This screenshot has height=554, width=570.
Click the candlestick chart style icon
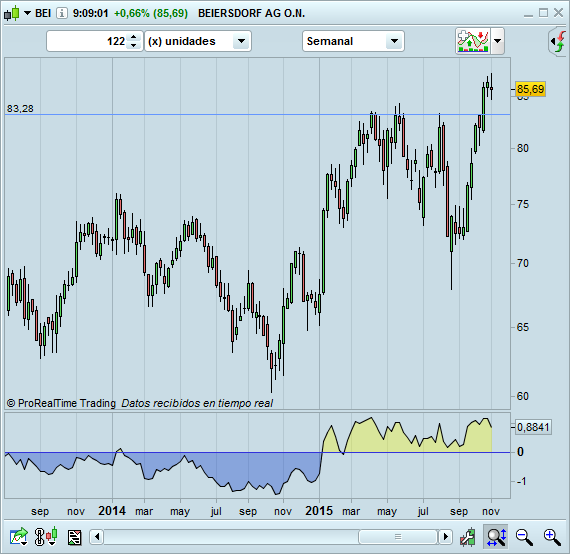tap(12, 13)
